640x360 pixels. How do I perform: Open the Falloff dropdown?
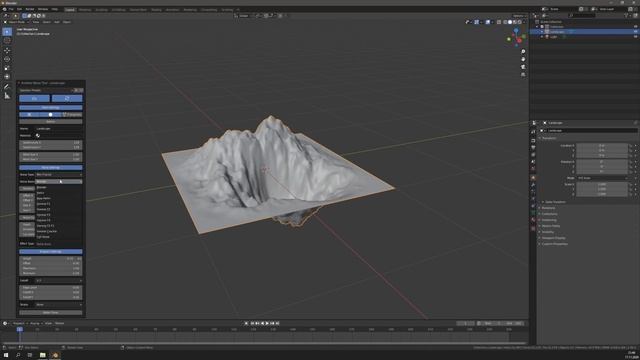click(x=59, y=280)
